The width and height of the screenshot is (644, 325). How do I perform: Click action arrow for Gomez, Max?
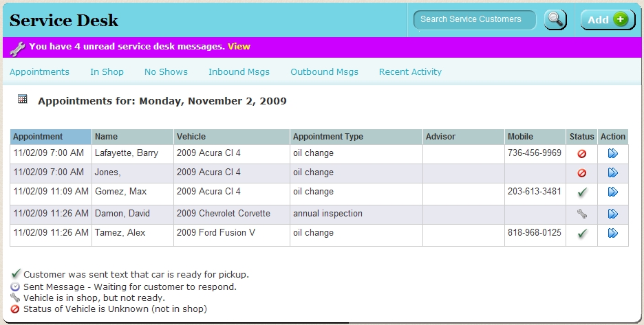pyautogui.click(x=613, y=192)
